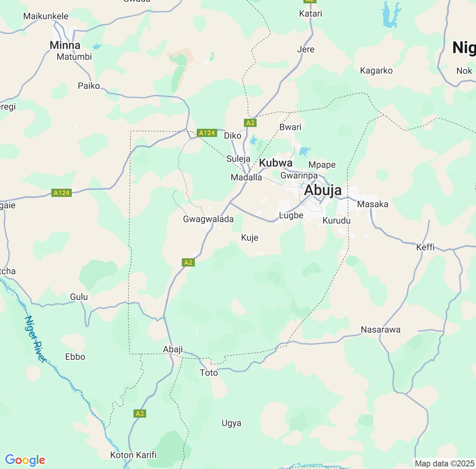
Task: Click the Map data ©2025 attribution
Action: point(444,464)
